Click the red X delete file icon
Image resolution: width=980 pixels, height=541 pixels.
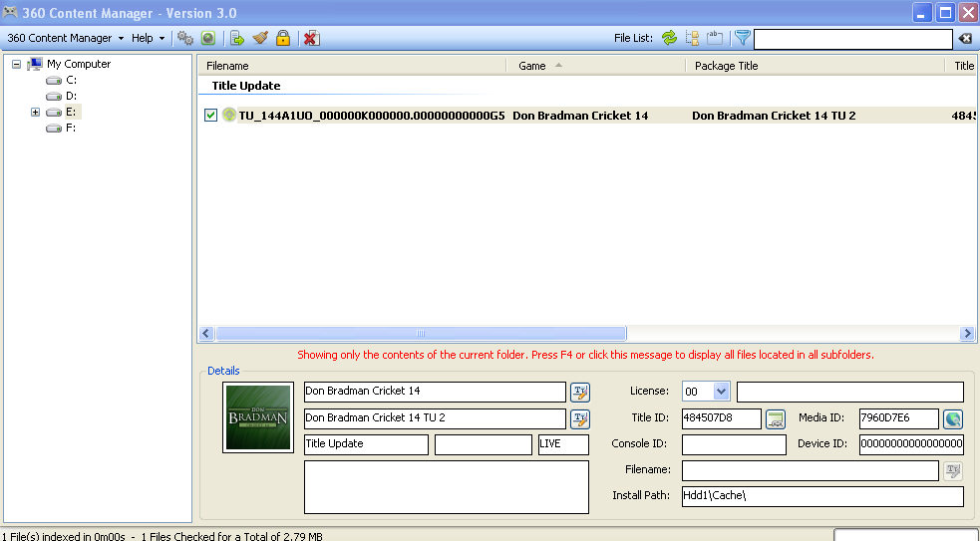311,38
